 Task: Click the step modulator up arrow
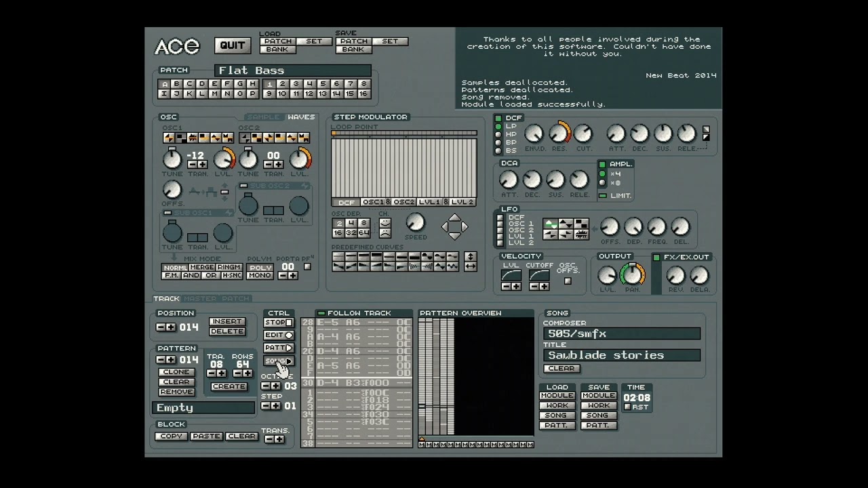click(454, 218)
